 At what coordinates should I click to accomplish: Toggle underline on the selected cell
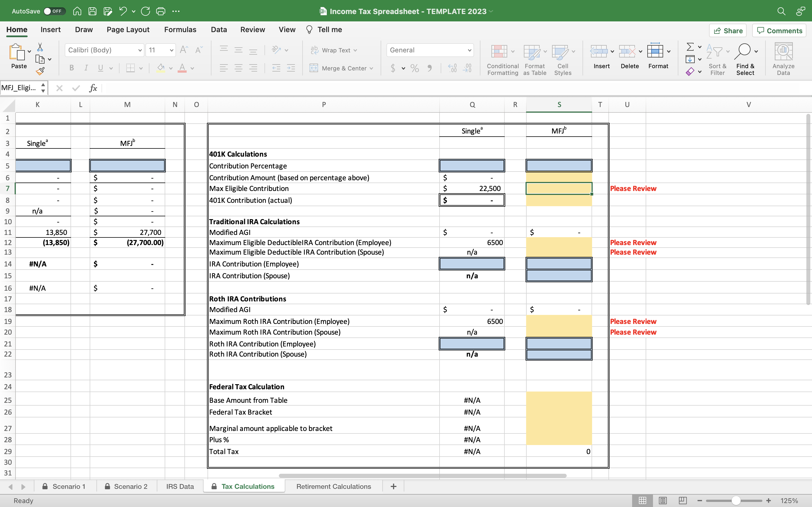click(x=101, y=68)
